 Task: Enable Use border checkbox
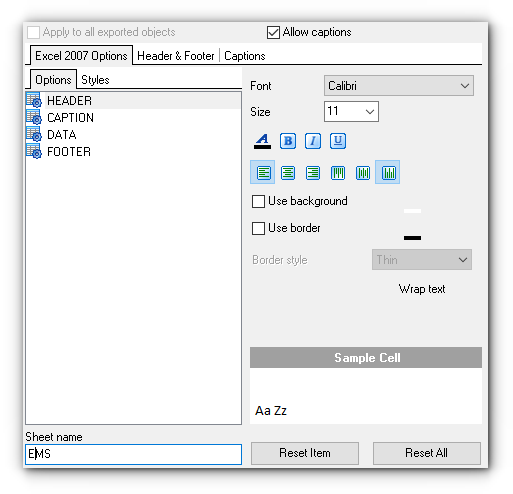pyautogui.click(x=258, y=228)
